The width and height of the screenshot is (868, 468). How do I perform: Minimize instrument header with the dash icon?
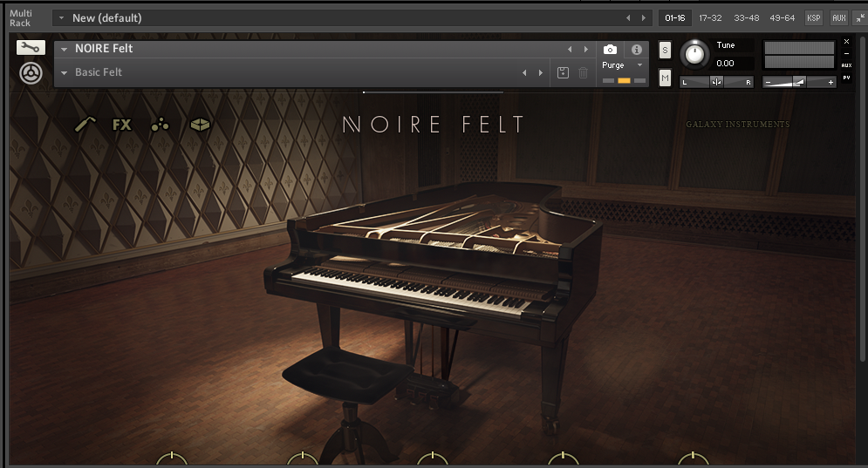[x=846, y=54]
